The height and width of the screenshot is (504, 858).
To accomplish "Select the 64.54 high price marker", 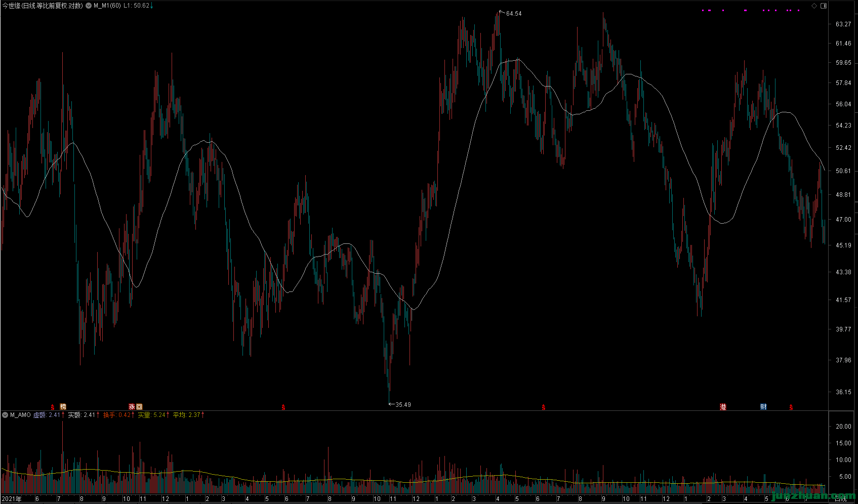I will click(513, 14).
